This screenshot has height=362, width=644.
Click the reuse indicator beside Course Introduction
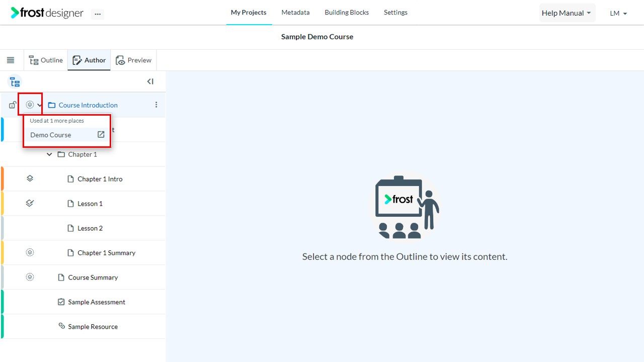coord(30,105)
